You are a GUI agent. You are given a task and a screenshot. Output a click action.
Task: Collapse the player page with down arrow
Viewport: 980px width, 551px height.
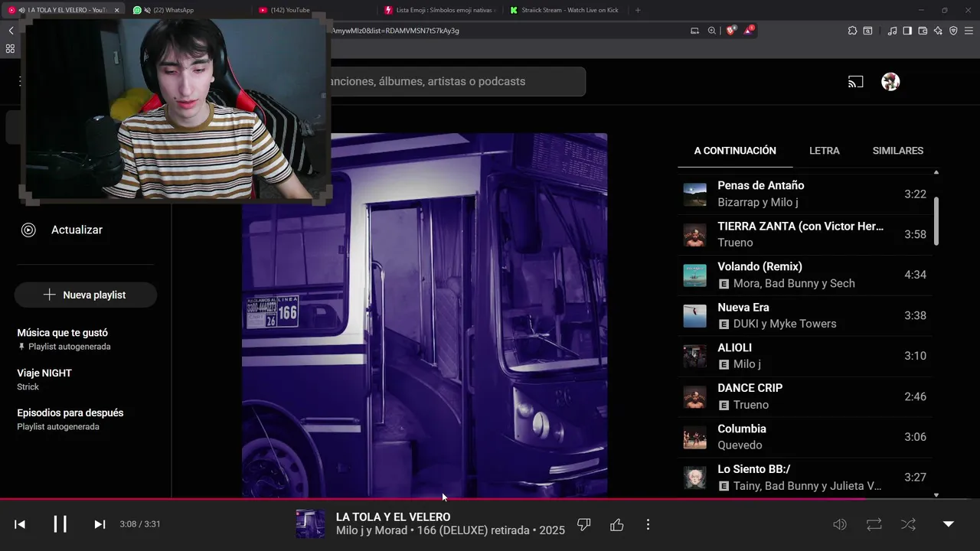(x=949, y=524)
